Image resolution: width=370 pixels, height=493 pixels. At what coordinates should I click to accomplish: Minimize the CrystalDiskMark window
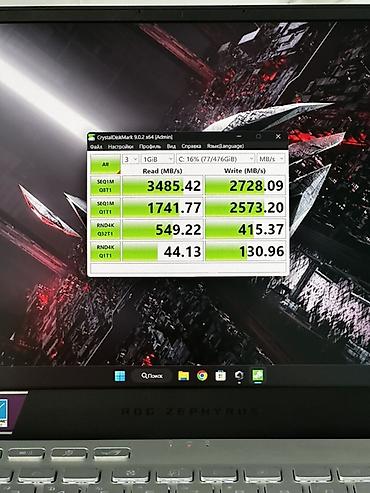point(239,136)
